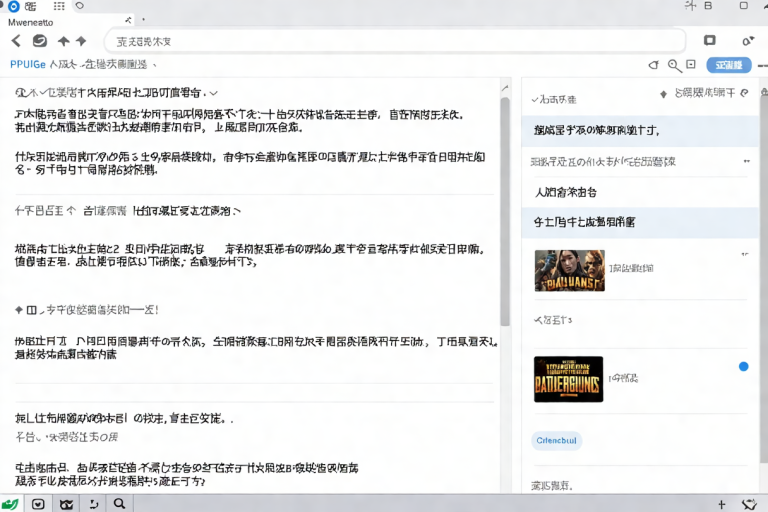
Task: Click the curved arrows icon in bottom bar
Action: pos(94,504)
